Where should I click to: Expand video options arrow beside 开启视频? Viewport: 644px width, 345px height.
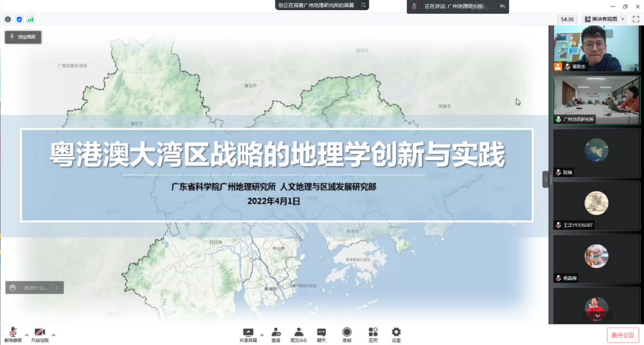53,334
